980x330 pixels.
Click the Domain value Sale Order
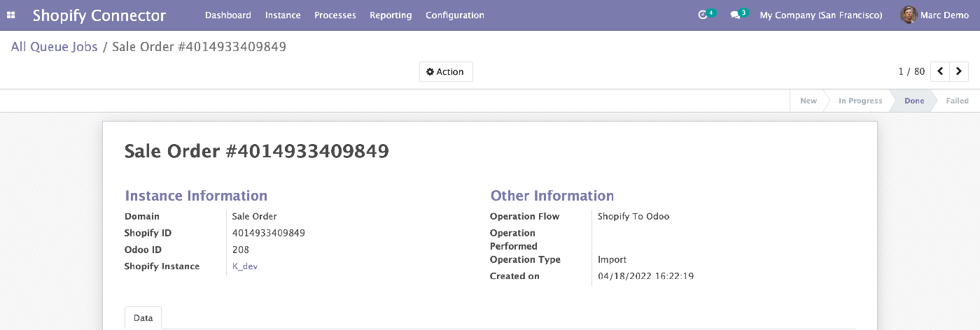255,216
